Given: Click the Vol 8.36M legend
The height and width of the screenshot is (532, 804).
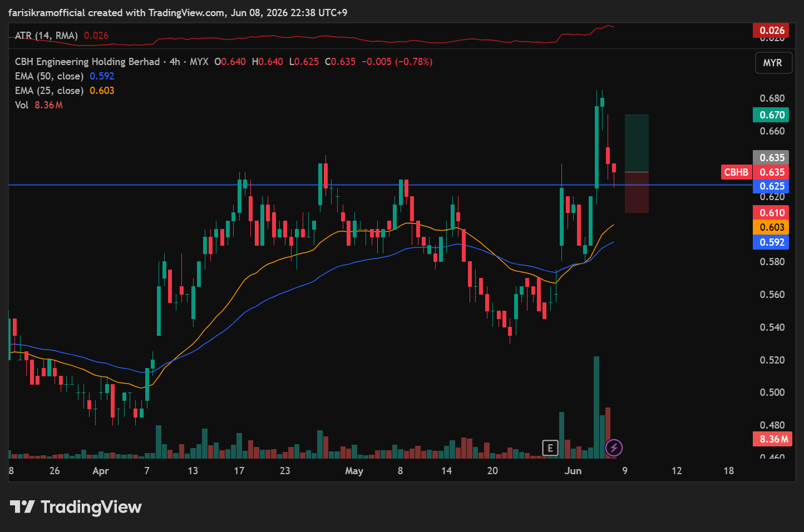Looking at the screenshot, I should pyautogui.click(x=38, y=105).
